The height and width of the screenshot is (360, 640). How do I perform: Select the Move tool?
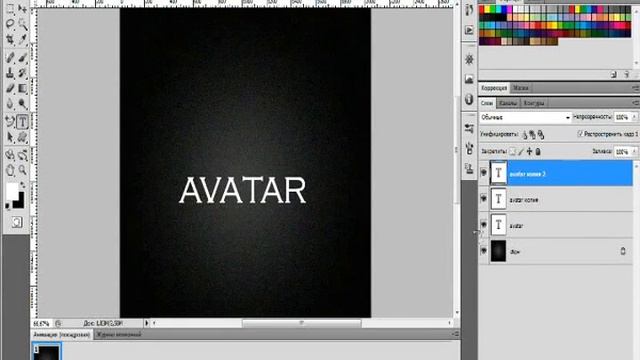click(23, 9)
